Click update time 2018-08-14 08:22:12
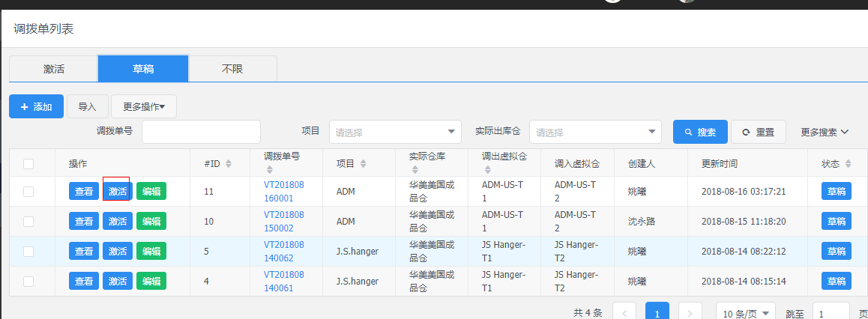868x319 pixels. (x=744, y=252)
